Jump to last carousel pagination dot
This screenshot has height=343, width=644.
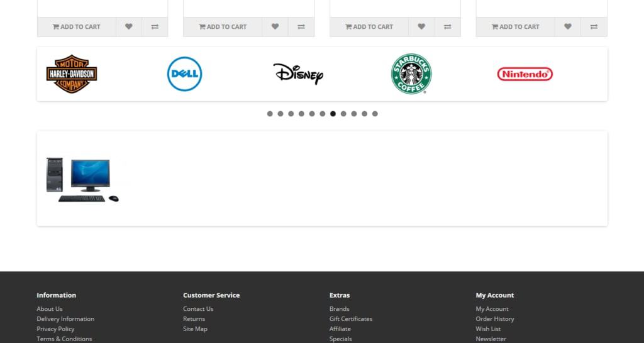click(x=375, y=114)
